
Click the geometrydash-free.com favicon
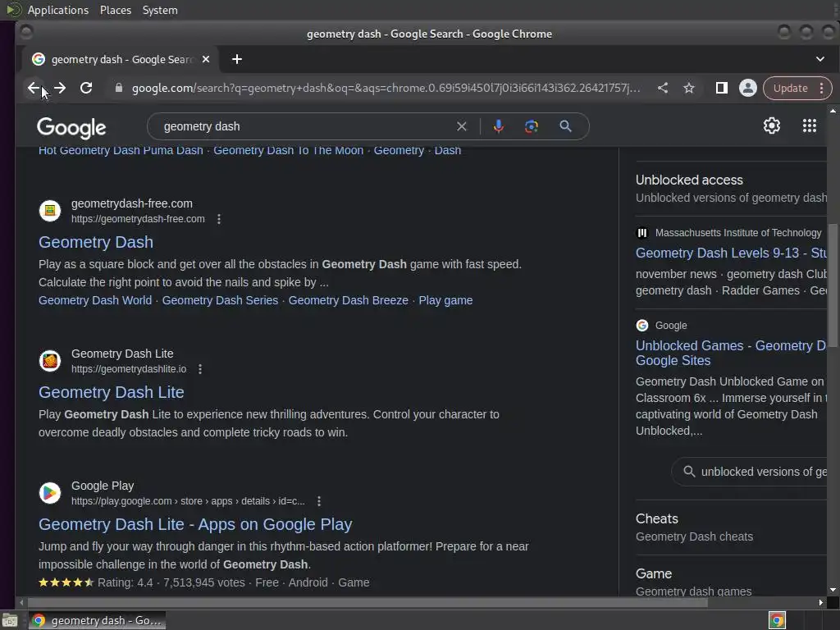[x=50, y=211]
